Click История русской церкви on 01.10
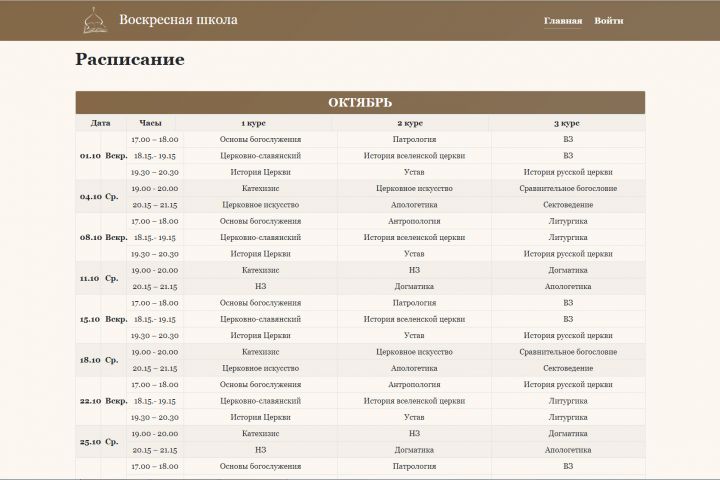Image resolution: width=720 pixels, height=480 pixels. point(568,172)
